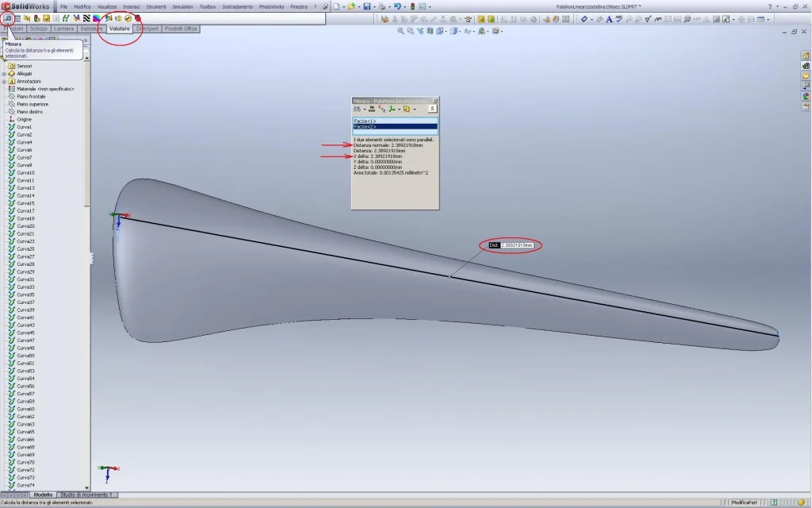Viewport: 812px width, 508px height.
Task: Select the units/precision icon in Misura dialog
Action: (x=371, y=109)
